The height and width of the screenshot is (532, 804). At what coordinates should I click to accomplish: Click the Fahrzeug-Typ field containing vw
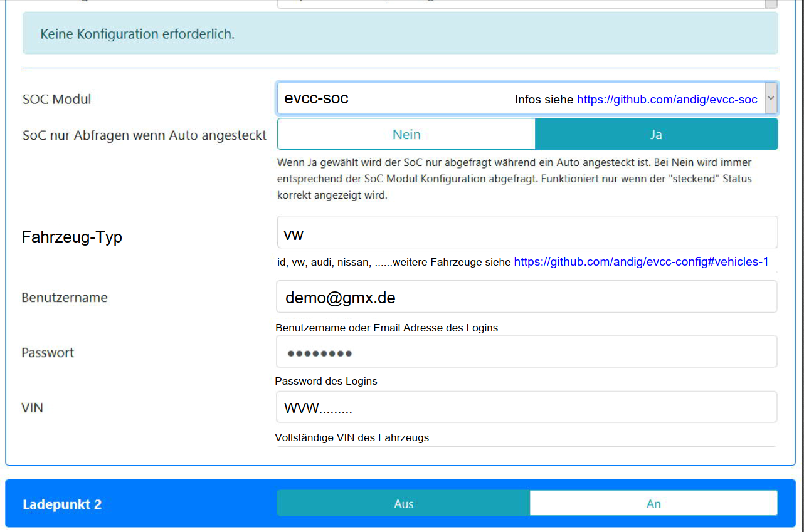click(x=527, y=232)
